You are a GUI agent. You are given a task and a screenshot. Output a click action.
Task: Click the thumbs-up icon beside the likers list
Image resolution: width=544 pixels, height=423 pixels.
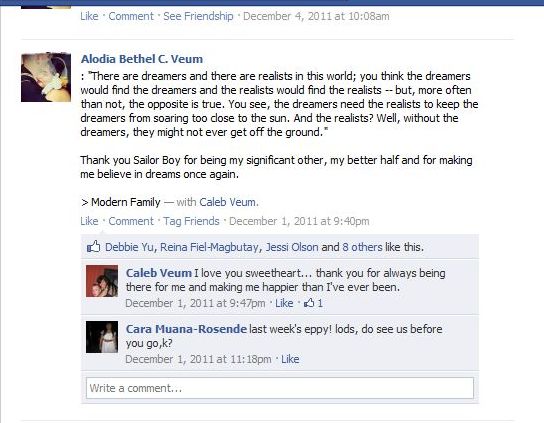tap(93, 247)
